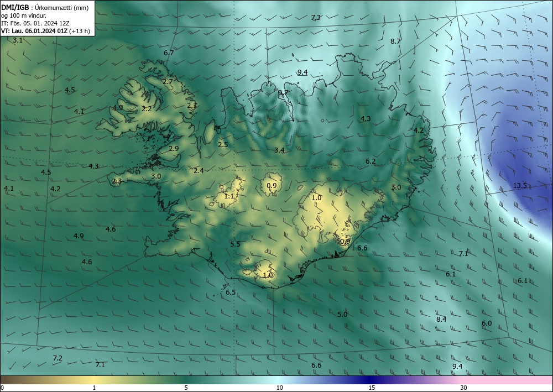Image resolution: width=553 pixels, height=392 pixels.
Task: Click the 3.1 value on the map
Action: pos(17,40)
